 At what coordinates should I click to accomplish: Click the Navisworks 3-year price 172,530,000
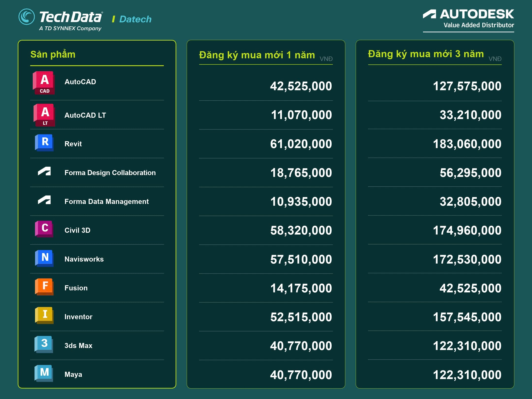[x=467, y=260]
